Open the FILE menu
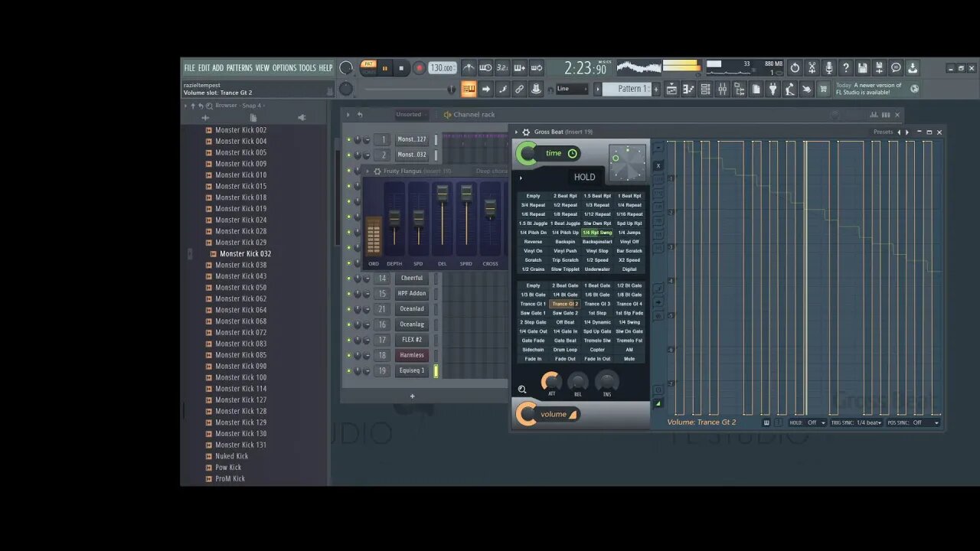Screen dimensions: 980x551 coord(189,68)
